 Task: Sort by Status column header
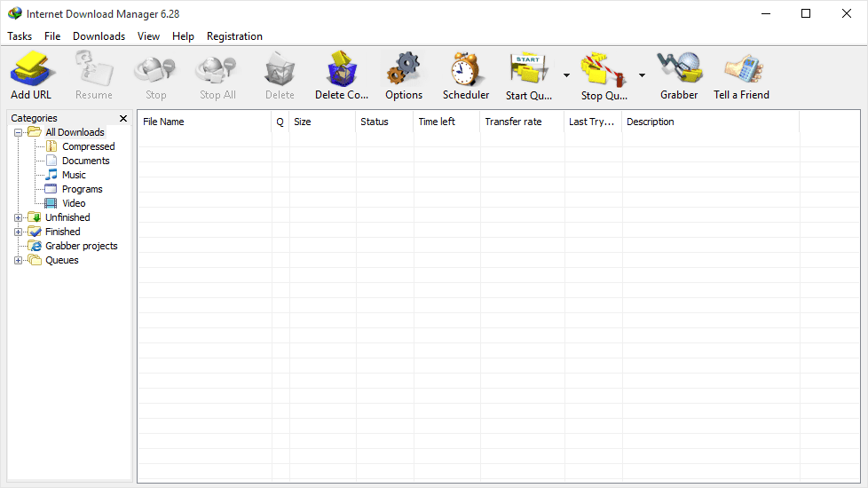pos(384,122)
